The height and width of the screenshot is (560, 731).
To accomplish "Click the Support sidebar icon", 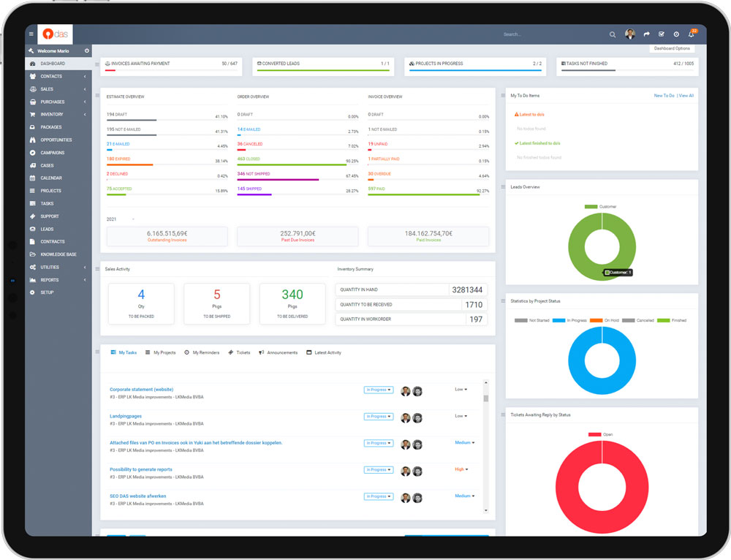I will coord(32,216).
